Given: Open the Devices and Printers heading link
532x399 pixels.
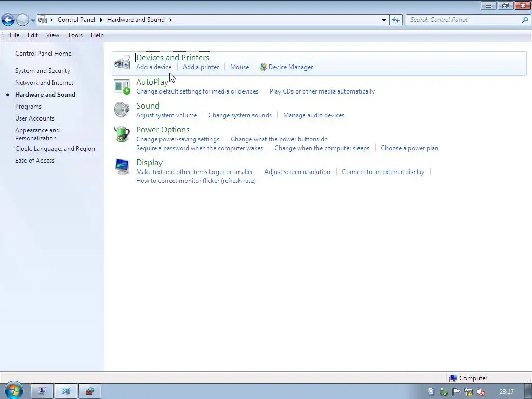Looking at the screenshot, I should click(172, 57).
